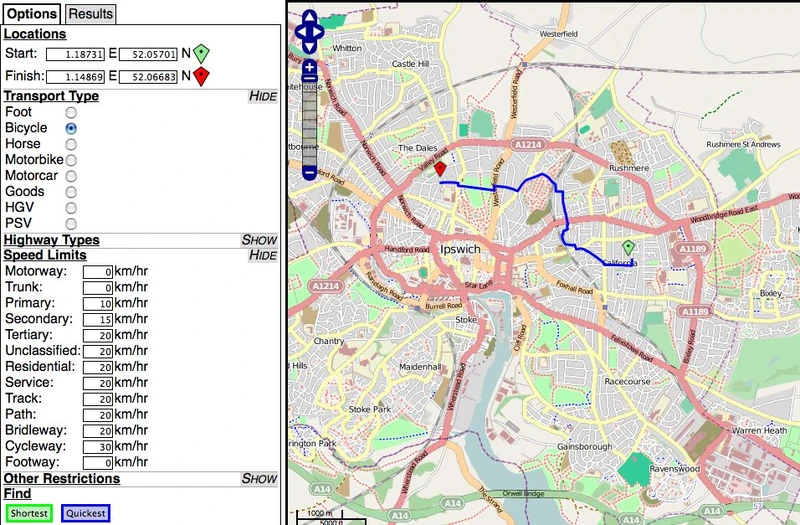Image resolution: width=800 pixels, height=525 pixels.
Task: Edit the Secondary speed limit field
Action: click(98, 319)
